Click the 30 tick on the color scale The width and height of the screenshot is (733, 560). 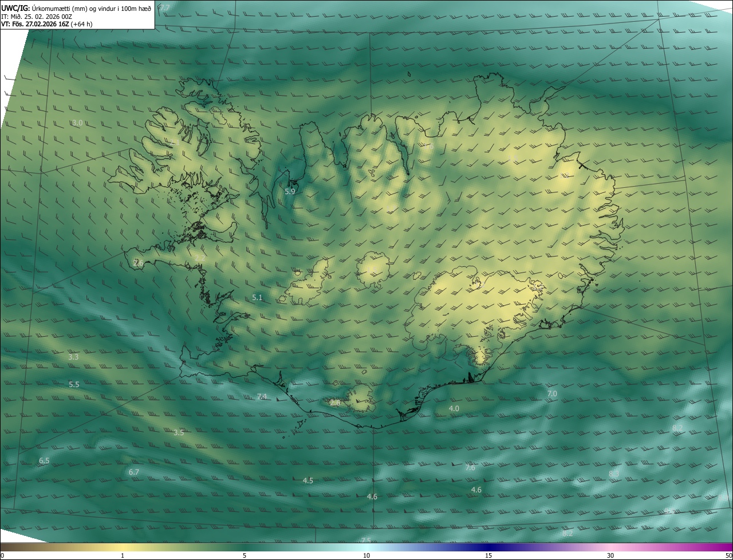pos(610,555)
